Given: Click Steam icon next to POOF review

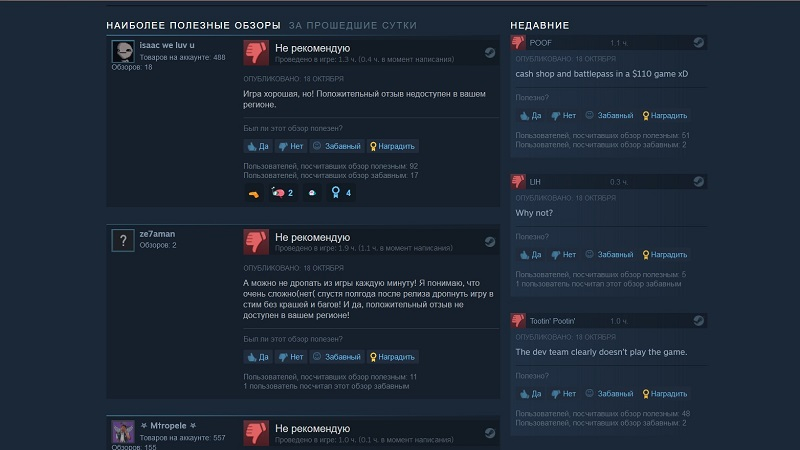Looking at the screenshot, I should 698,42.
